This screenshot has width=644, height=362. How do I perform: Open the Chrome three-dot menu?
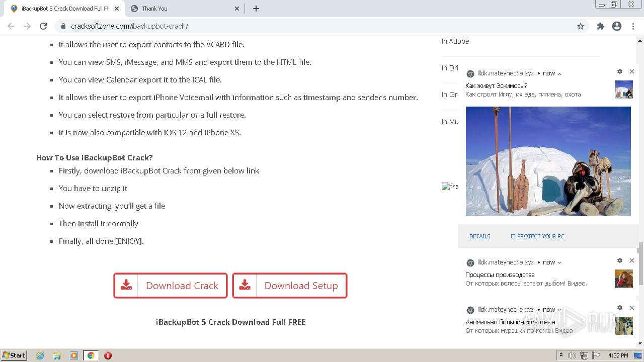(x=633, y=26)
